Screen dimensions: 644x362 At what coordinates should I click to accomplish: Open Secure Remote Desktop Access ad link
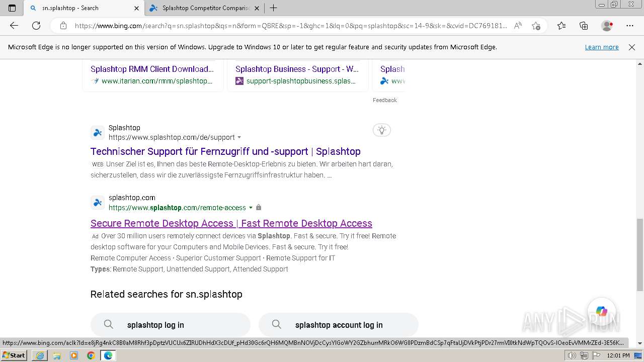click(231, 223)
